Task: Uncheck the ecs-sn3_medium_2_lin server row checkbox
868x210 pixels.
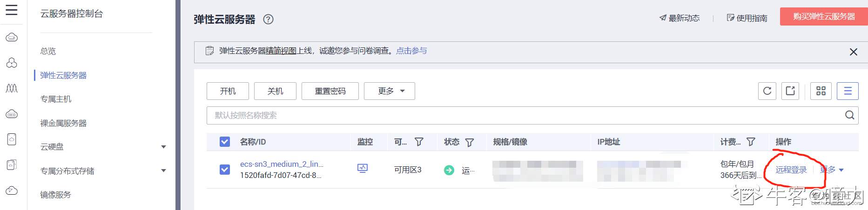Action: (x=225, y=170)
